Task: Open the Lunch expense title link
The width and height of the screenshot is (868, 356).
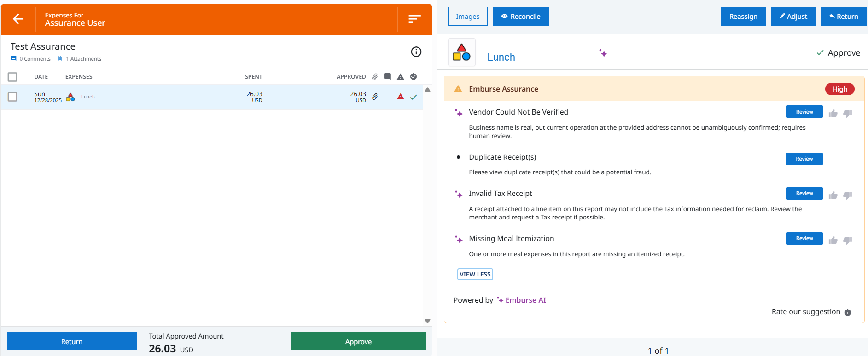Action: 501,57
